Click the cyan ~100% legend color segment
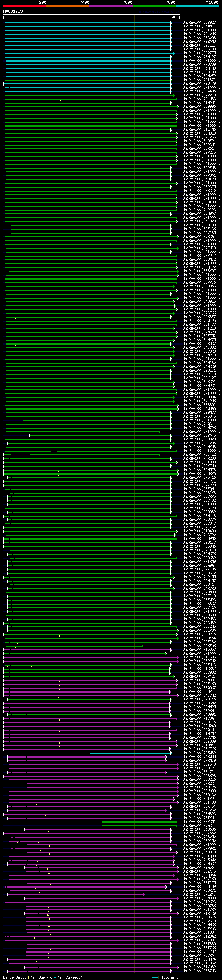Image resolution: width=222 pixels, height=980 pixels. 197,6
